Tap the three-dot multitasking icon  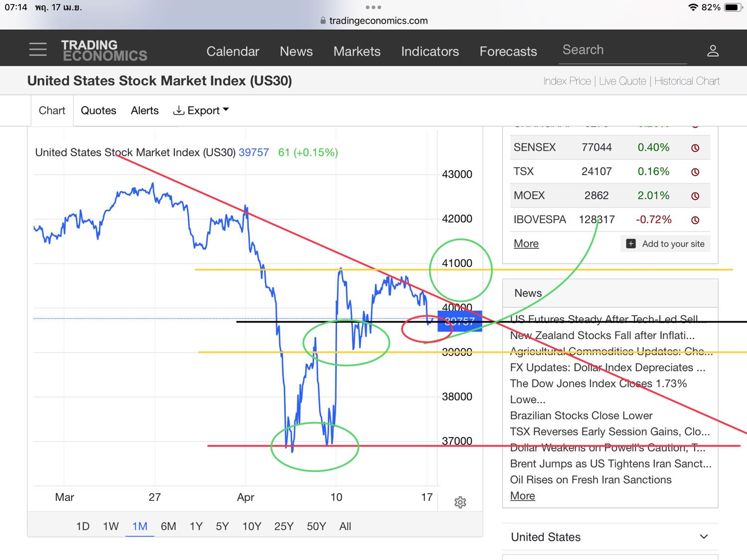[x=373, y=7]
